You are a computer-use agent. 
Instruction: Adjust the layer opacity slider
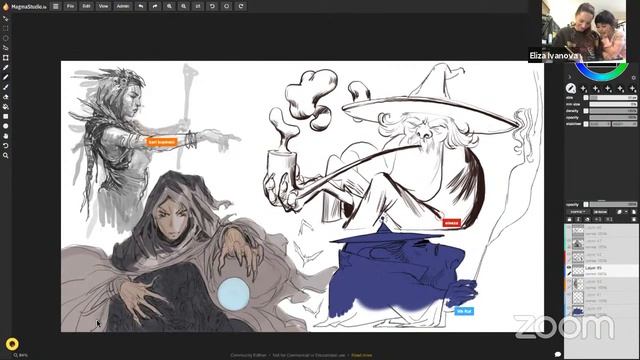click(613, 204)
